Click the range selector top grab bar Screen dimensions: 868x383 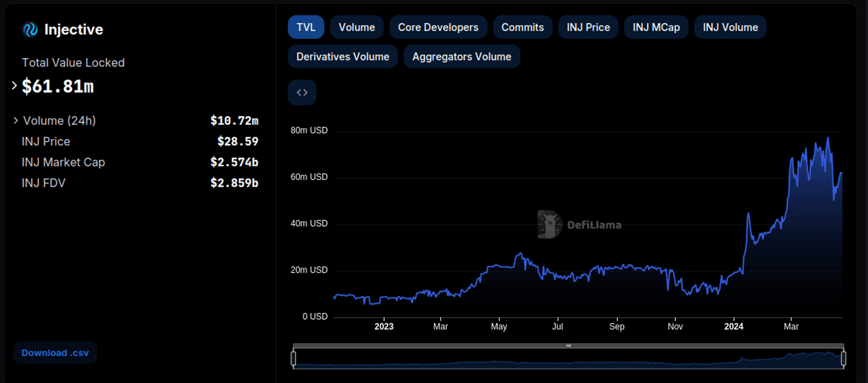tap(569, 346)
